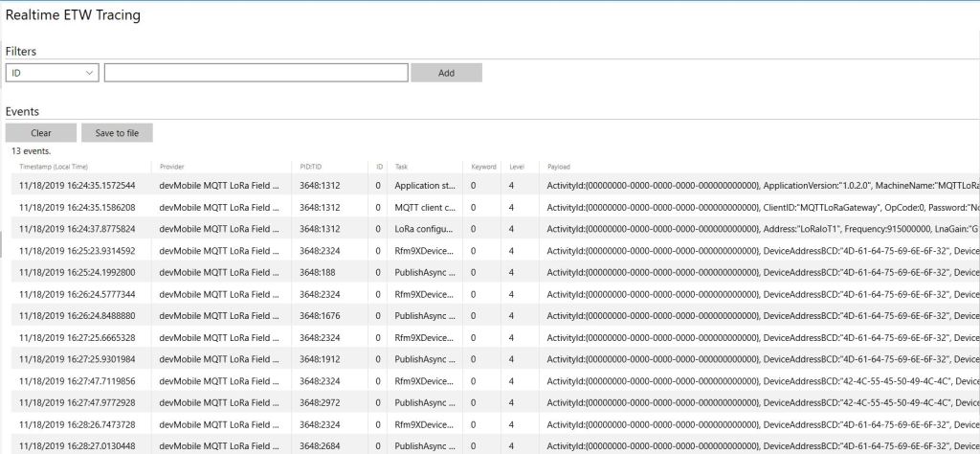Sort events by the Keyword column header
980x454 pixels.
483,167
